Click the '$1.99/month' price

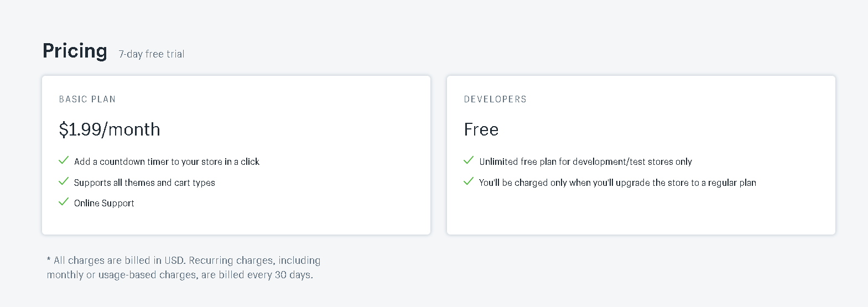(110, 129)
